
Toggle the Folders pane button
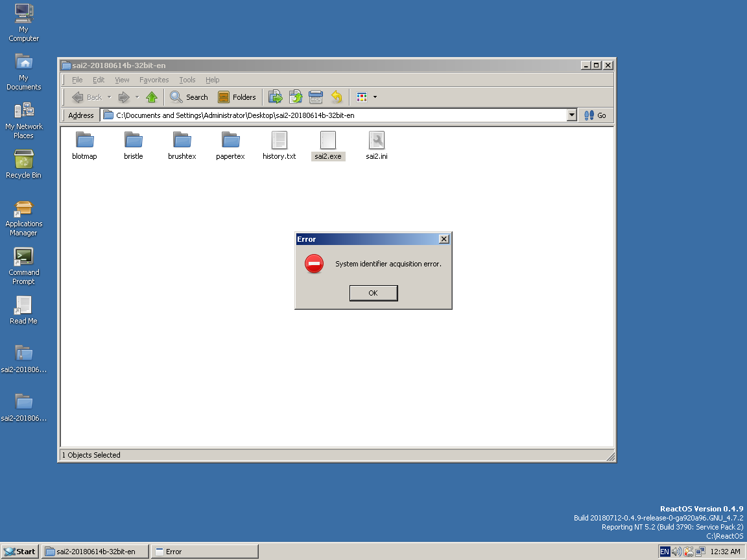(237, 97)
